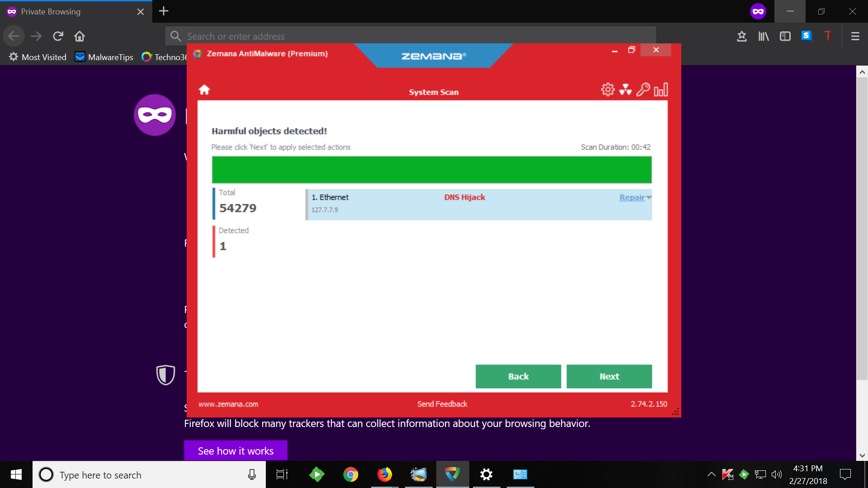Click the green Back button
868x488 pixels.
(518, 376)
